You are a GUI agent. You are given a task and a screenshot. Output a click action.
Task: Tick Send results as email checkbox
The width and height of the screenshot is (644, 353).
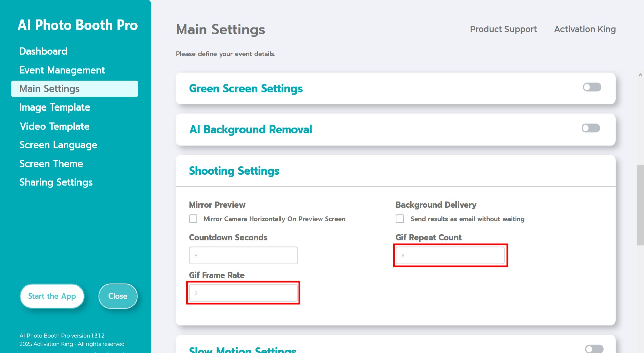[400, 219]
